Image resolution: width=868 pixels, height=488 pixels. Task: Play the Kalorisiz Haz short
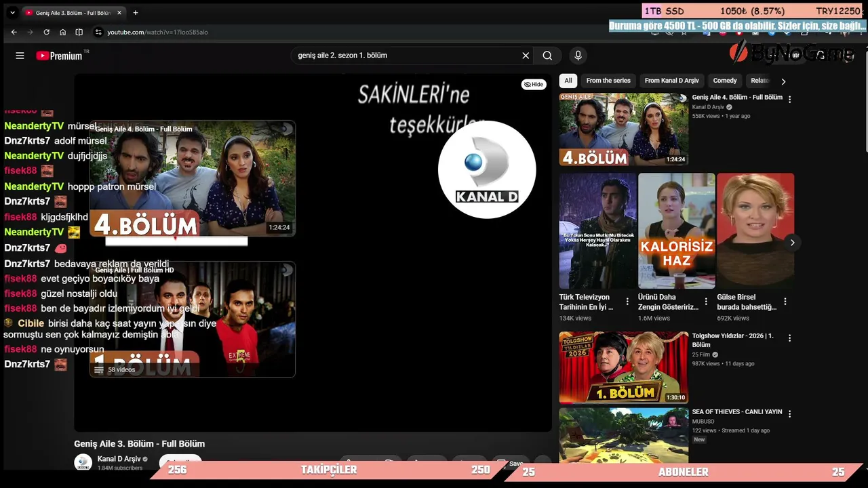(x=677, y=231)
